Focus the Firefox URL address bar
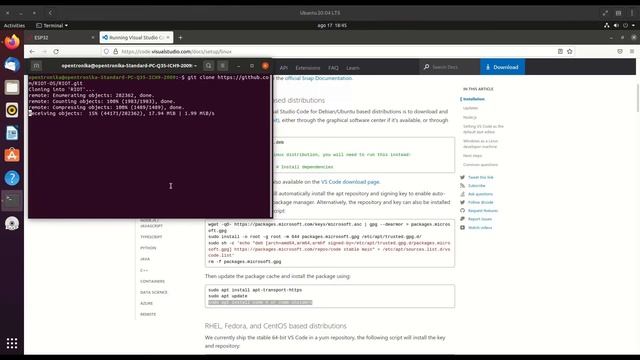640x360 pixels. 331,51
